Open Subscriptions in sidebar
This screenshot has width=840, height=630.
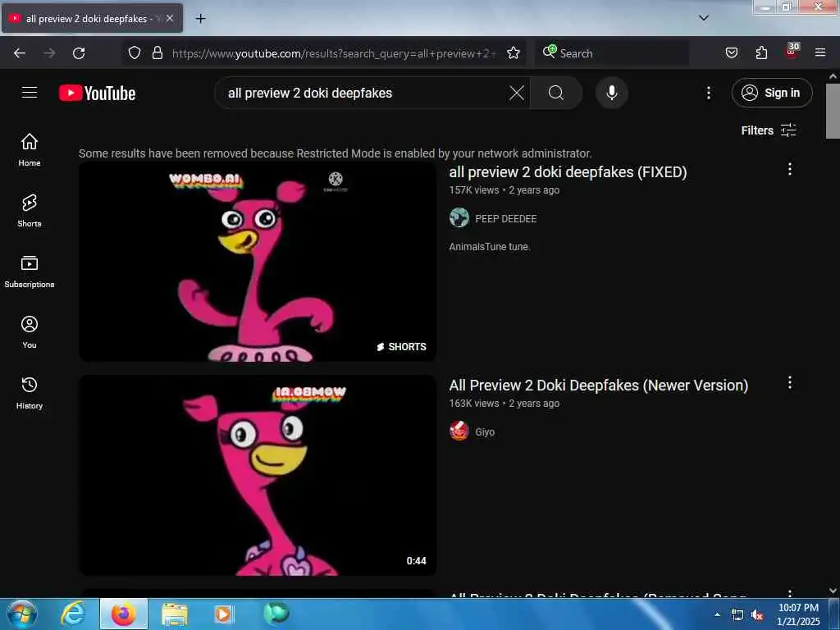(x=30, y=272)
